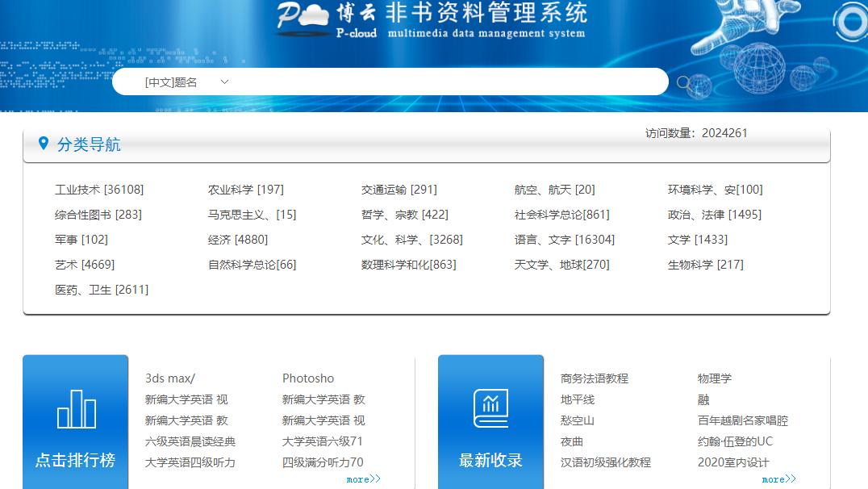The width and height of the screenshot is (868, 489).
Task: Open the 艺术 [4669] category
Action: (x=85, y=265)
